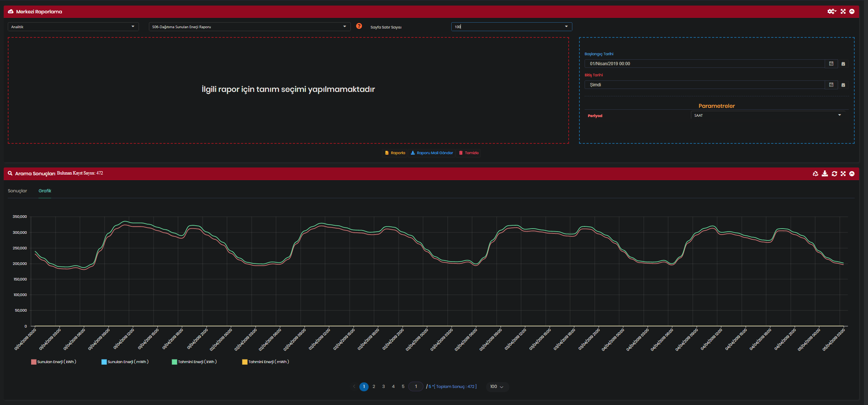The width and height of the screenshot is (868, 405).
Task: Toggle Sunulan Enerji (kWh) legend series
Action: [54, 362]
